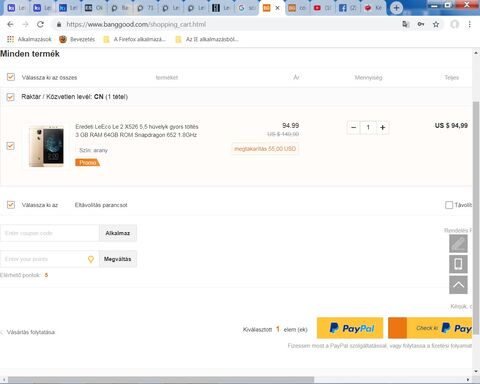Bookmark this page with the star
480x384 pixels.
(x=436, y=24)
